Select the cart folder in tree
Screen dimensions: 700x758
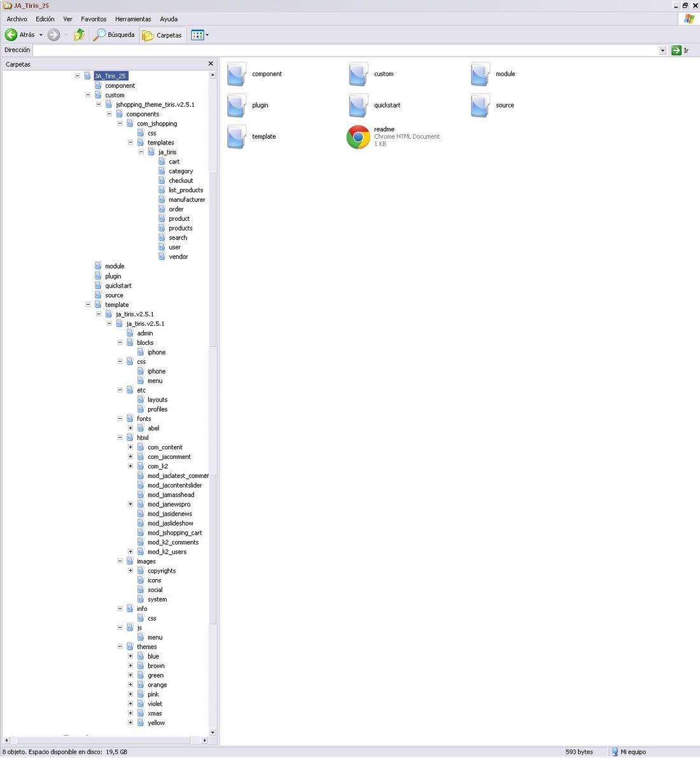pos(174,162)
